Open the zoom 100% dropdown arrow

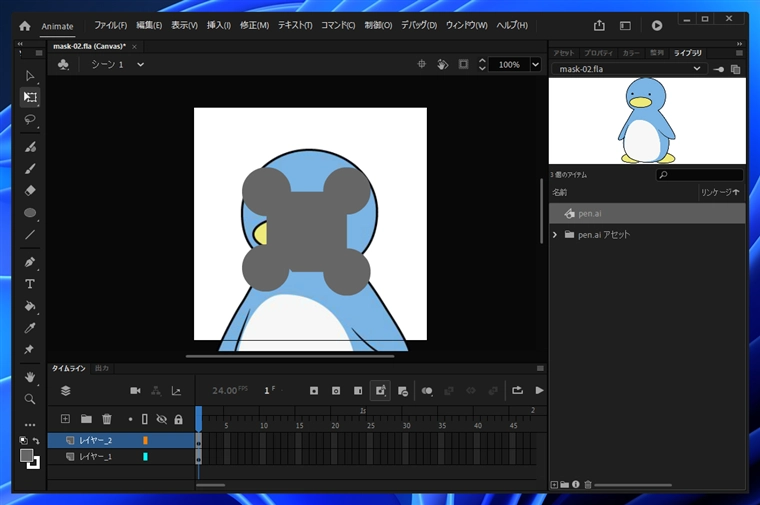click(535, 64)
